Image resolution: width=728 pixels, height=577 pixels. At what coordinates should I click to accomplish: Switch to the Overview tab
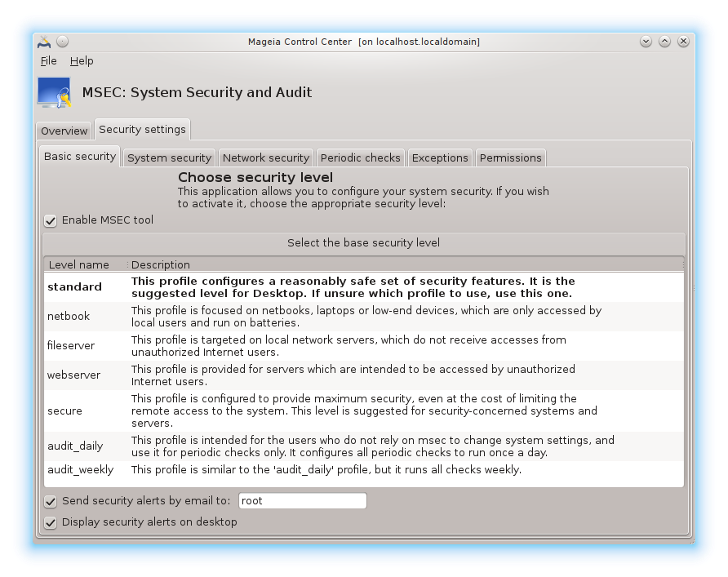click(x=64, y=131)
